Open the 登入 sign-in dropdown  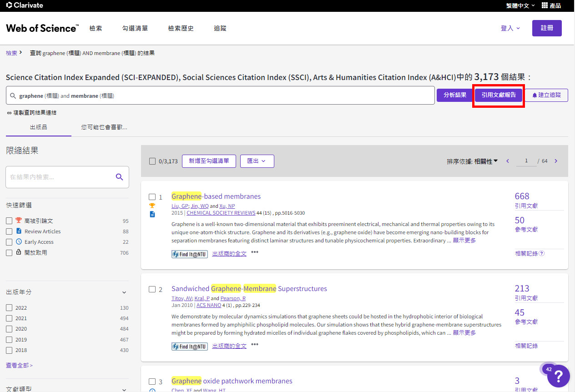[510, 28]
